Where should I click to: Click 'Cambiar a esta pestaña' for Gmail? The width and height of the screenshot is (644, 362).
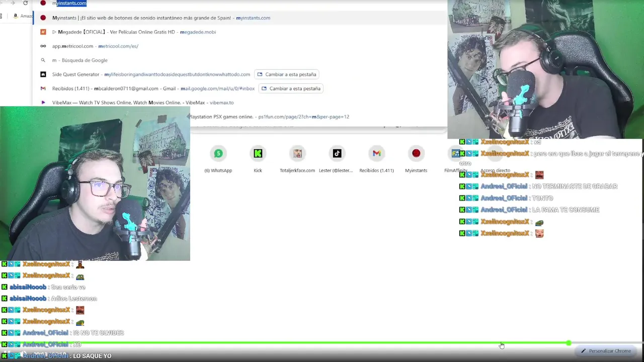(x=291, y=88)
